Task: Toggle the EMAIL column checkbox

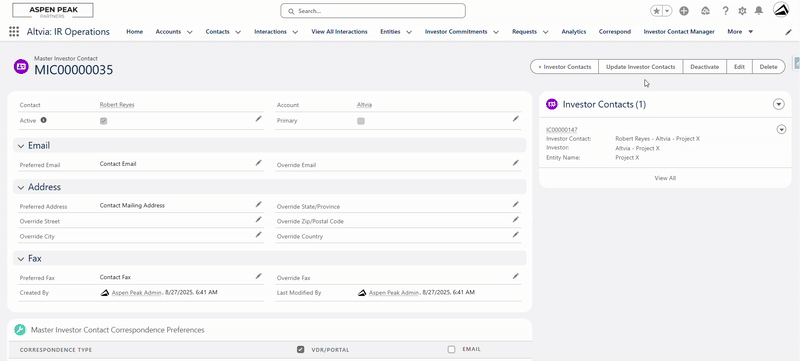Action: (x=451, y=349)
